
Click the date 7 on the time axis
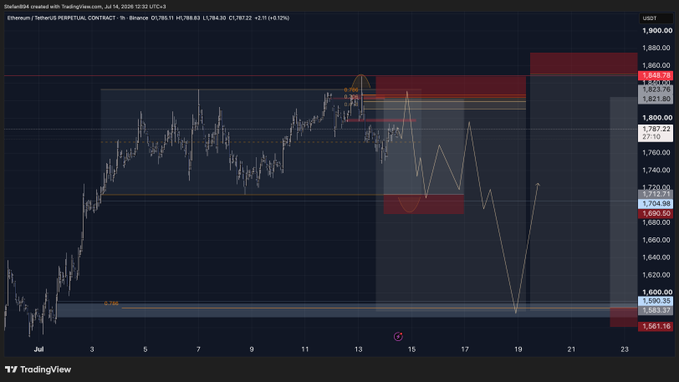tap(198, 349)
